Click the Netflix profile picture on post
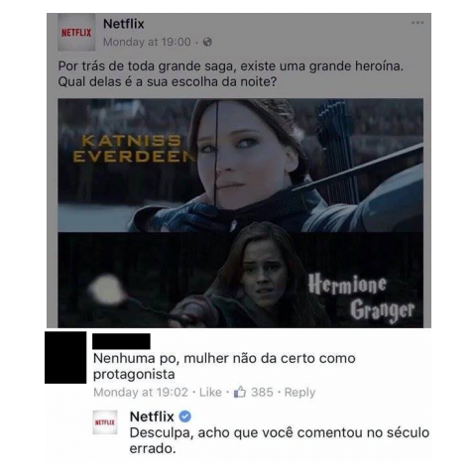 (76, 33)
